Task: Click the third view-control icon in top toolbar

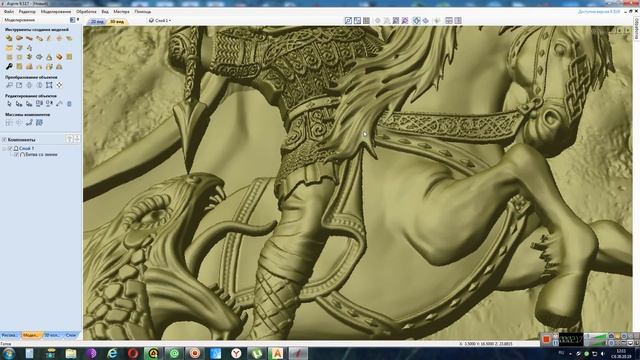Action: pos(366,20)
